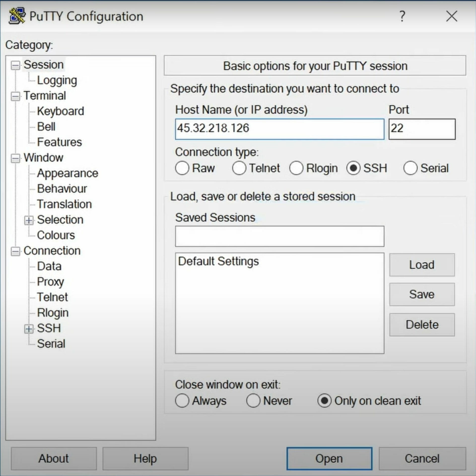The image size is (476, 476).
Task: Set close window on exit to Never
Action: (x=253, y=401)
